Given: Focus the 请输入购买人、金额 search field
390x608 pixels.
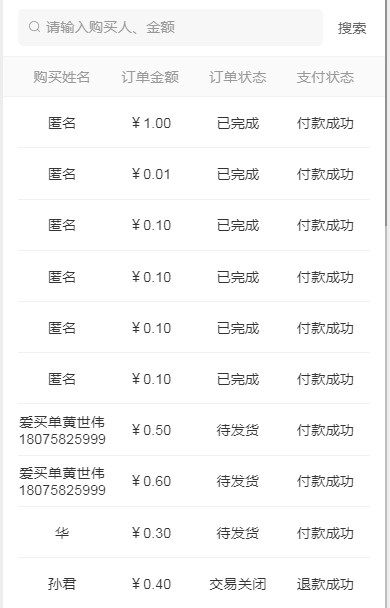Looking at the screenshot, I should (x=170, y=28).
